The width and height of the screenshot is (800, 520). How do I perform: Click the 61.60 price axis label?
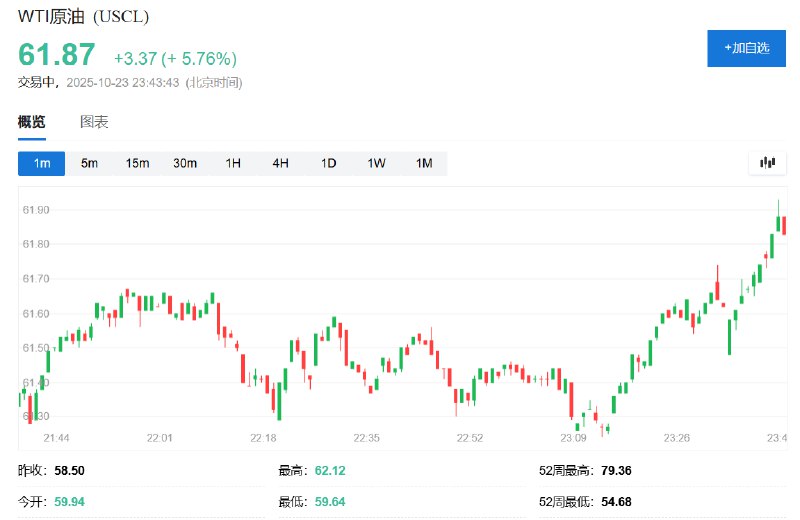(36, 313)
